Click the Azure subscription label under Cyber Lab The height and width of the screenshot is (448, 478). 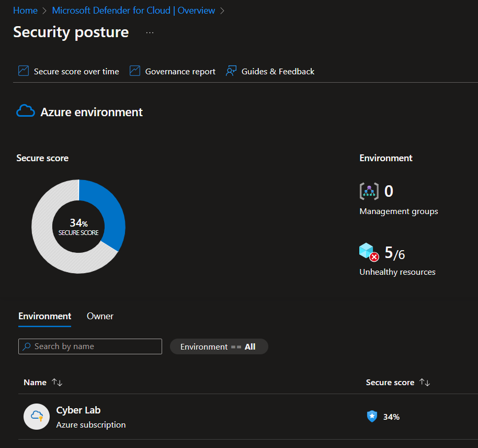91,425
